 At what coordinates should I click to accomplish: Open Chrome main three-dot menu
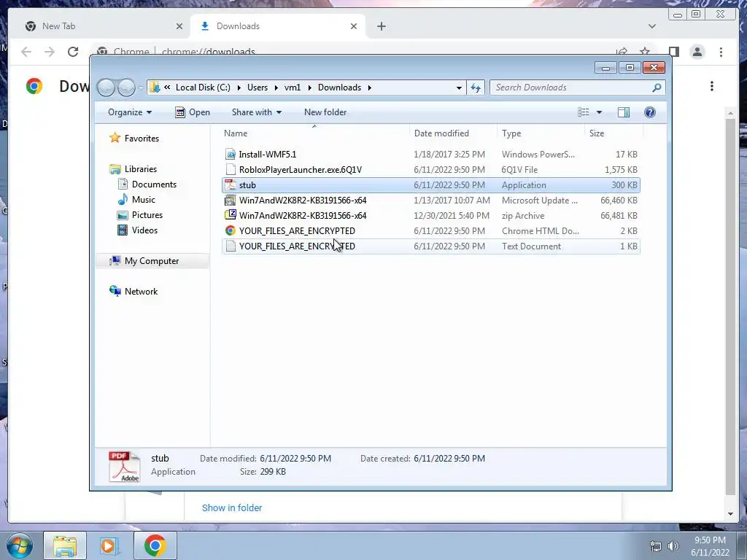pos(721,52)
